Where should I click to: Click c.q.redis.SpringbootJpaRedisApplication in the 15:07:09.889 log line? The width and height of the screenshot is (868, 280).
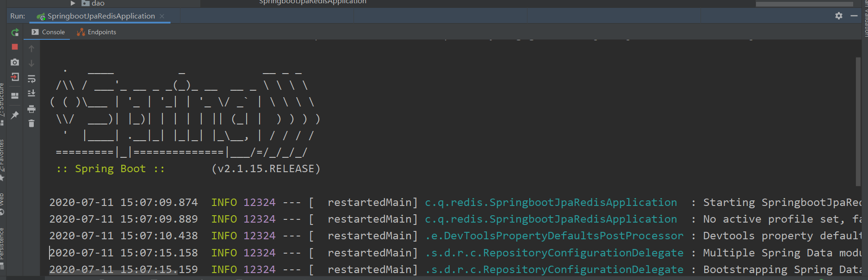551,219
